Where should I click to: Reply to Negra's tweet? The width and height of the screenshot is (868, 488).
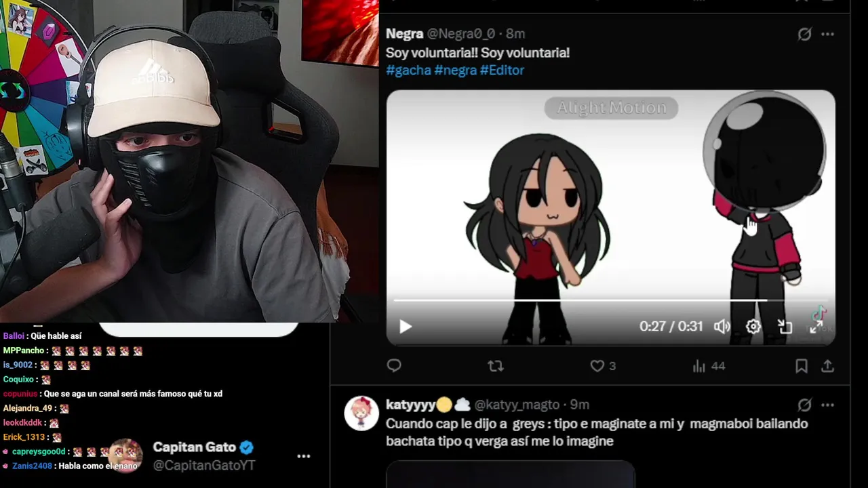click(x=394, y=366)
